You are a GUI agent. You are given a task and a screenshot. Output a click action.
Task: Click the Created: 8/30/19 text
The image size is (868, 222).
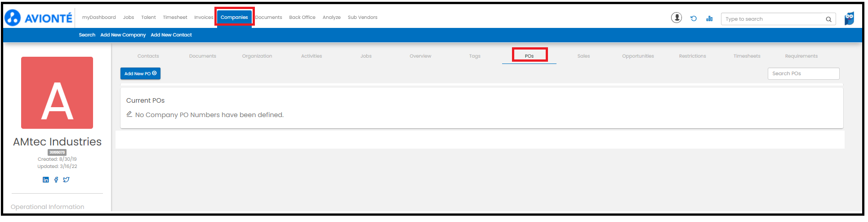(x=57, y=159)
